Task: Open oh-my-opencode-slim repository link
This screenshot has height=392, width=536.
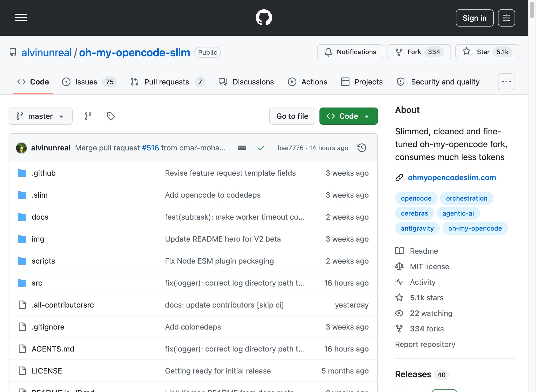Action: (x=135, y=53)
